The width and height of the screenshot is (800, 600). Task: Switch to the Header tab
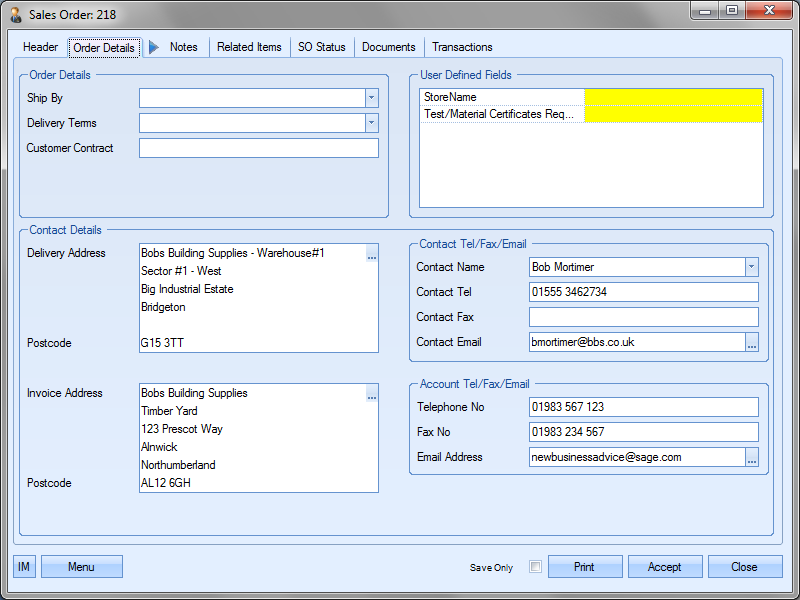pyautogui.click(x=41, y=47)
